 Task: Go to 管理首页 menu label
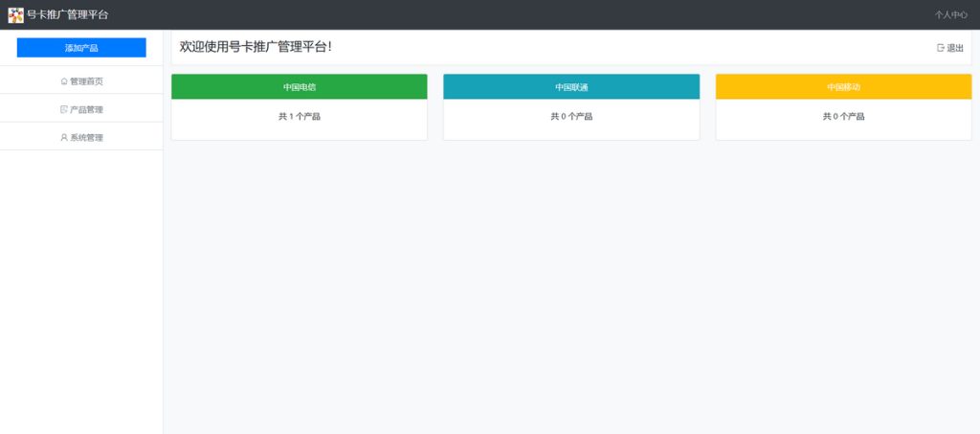pos(86,81)
